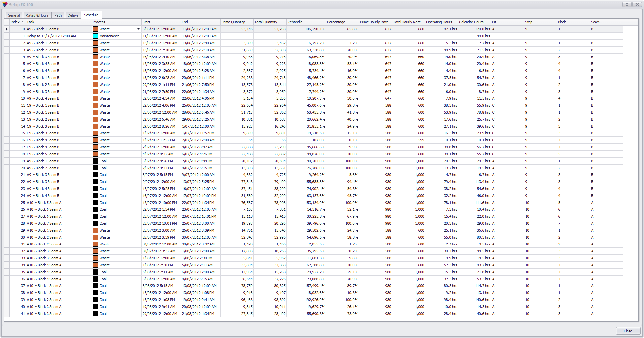Click the row indicator arrow for index 0

coord(7,29)
